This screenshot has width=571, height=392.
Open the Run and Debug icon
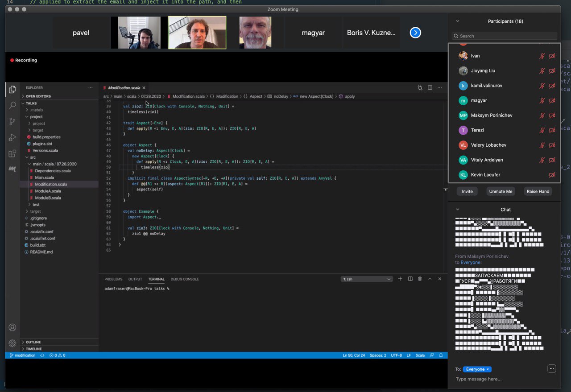coord(12,138)
